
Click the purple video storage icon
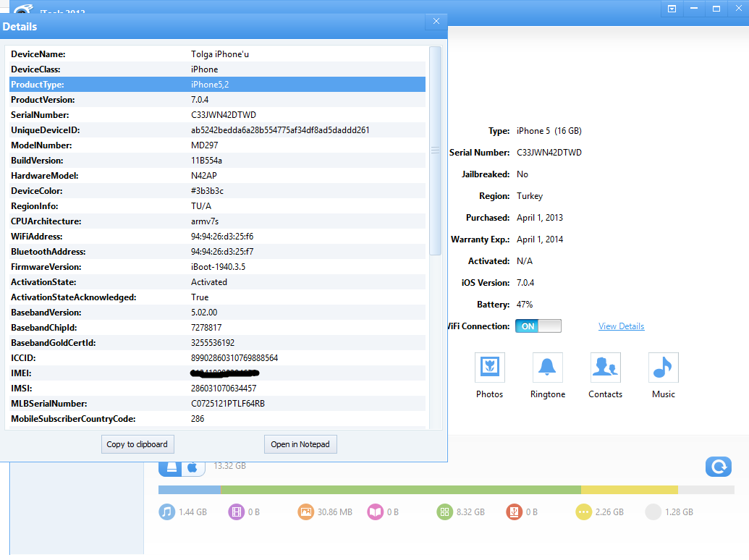click(x=236, y=512)
